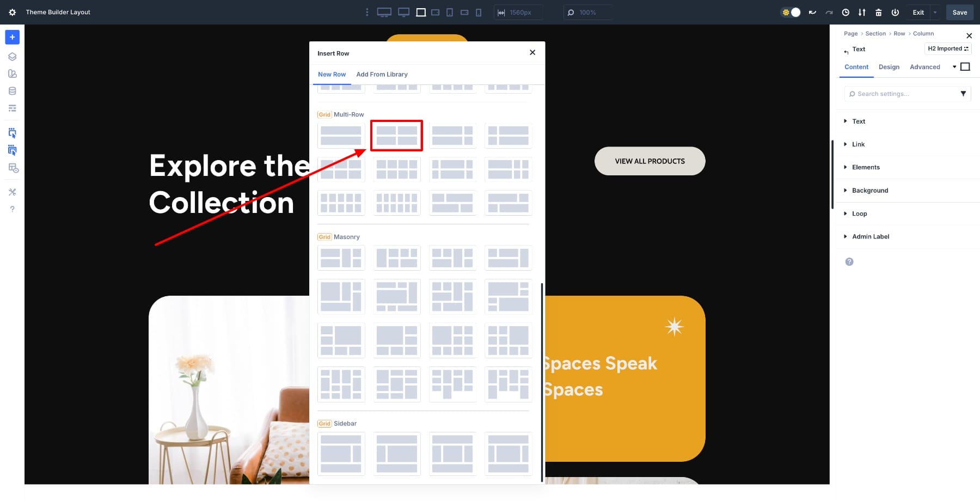Viewport: 980px width, 501px height.
Task: Expand the Admin Label settings group
Action: coord(870,236)
